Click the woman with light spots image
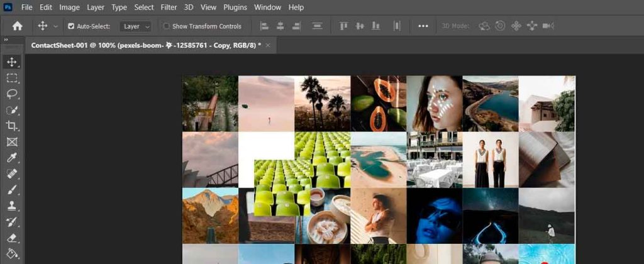 [x=435, y=104]
